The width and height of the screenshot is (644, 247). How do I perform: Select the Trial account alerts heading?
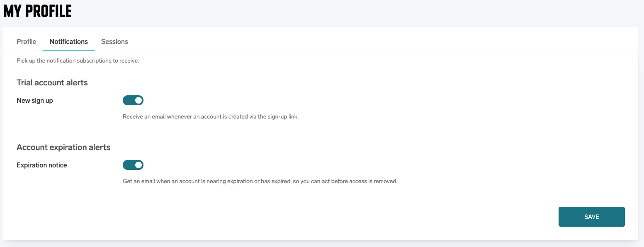point(52,82)
